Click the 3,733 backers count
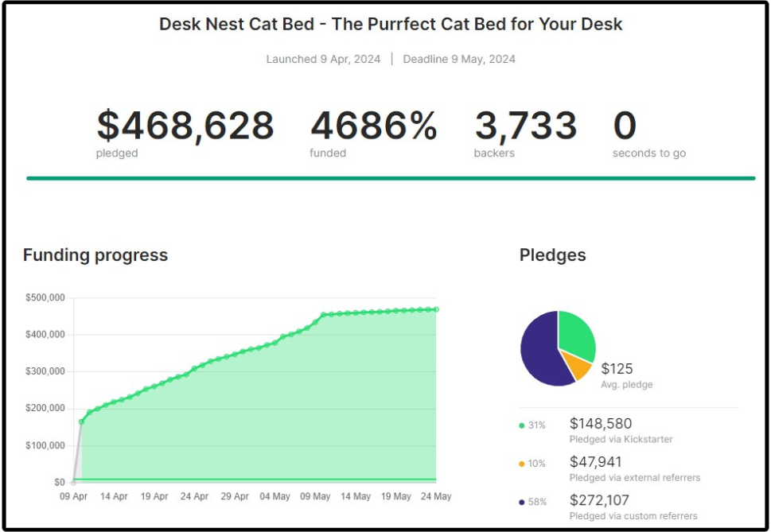The width and height of the screenshot is (771, 532). click(x=526, y=126)
